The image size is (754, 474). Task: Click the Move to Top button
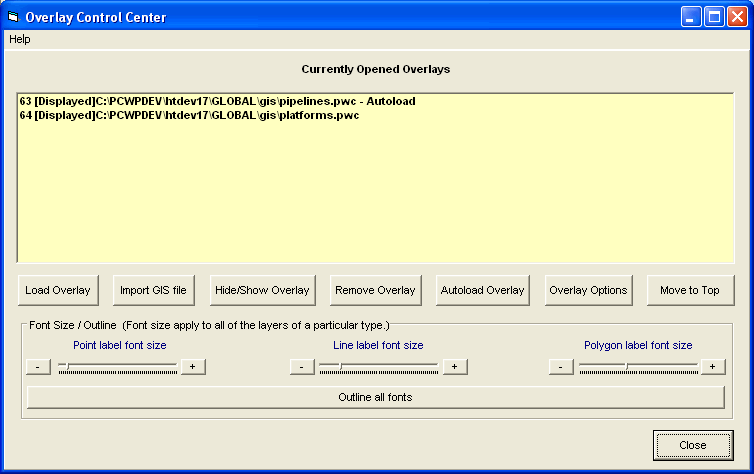point(689,290)
